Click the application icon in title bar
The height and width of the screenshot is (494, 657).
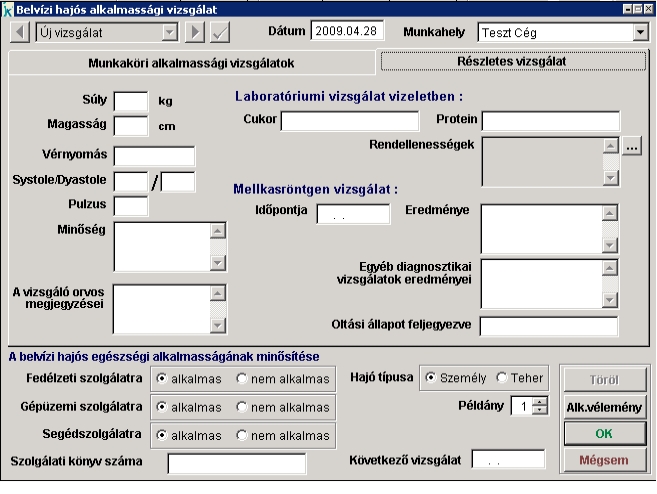pyautogui.click(x=8, y=7)
